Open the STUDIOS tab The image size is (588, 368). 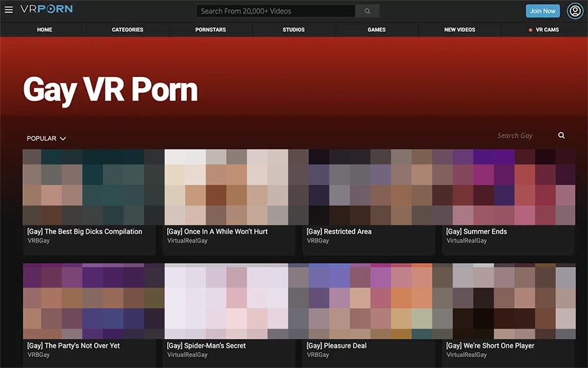coord(293,29)
